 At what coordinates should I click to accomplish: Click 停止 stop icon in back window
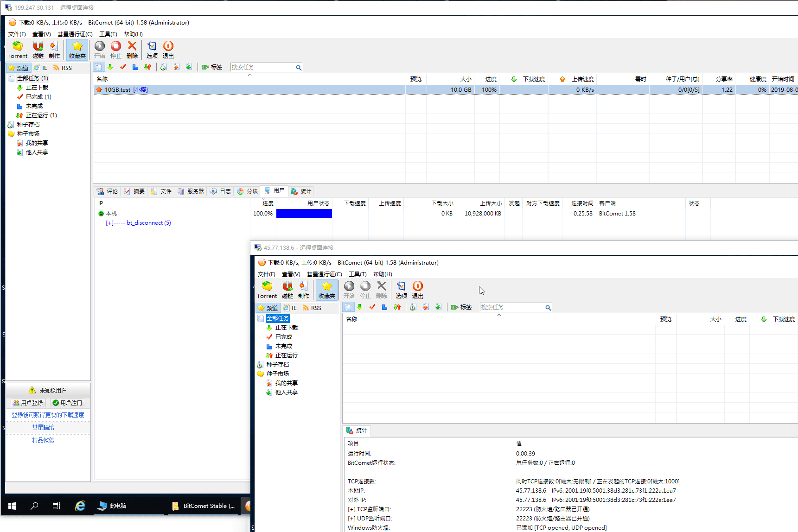pos(116,50)
